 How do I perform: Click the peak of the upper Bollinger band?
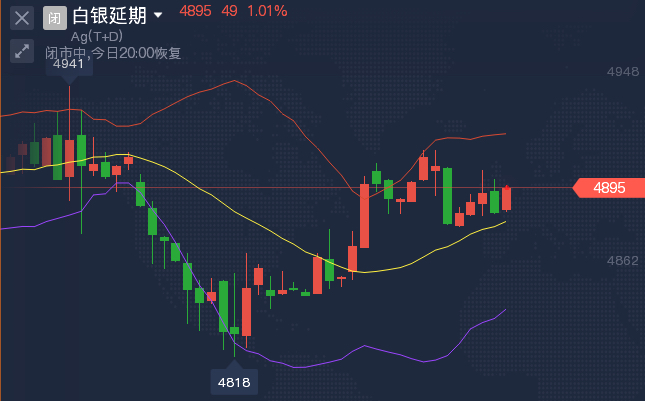[x=234, y=81]
